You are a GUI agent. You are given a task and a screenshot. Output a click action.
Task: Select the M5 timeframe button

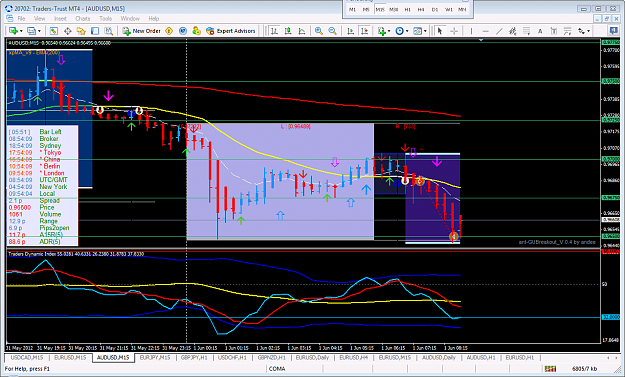point(366,9)
